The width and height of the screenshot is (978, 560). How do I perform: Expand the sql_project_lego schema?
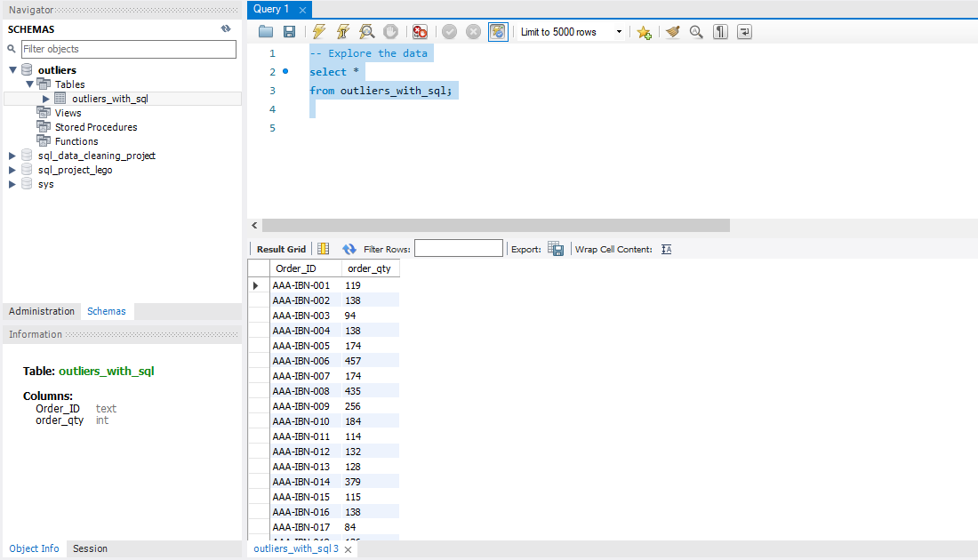(12, 170)
